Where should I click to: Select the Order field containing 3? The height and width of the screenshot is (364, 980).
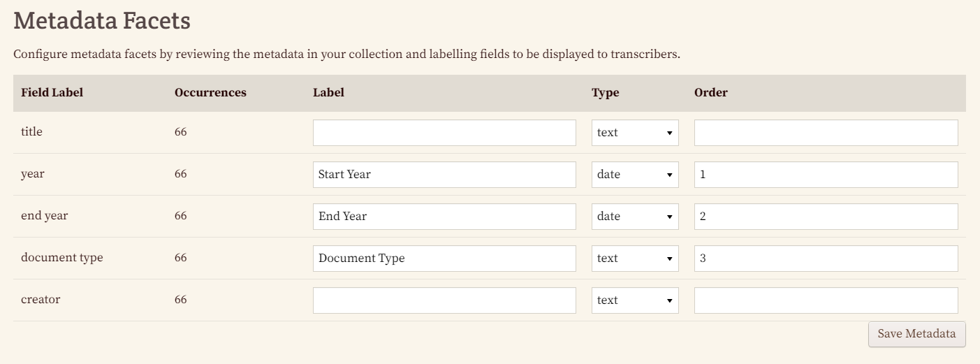[826, 259]
